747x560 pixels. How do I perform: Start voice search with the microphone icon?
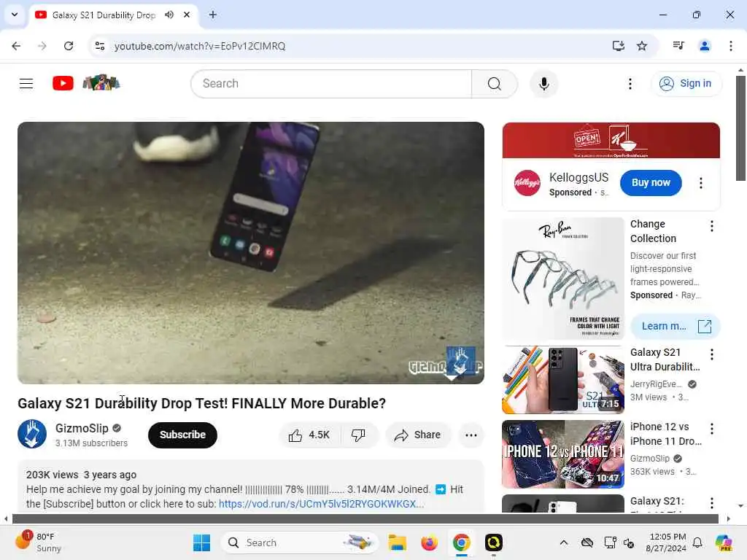543,84
